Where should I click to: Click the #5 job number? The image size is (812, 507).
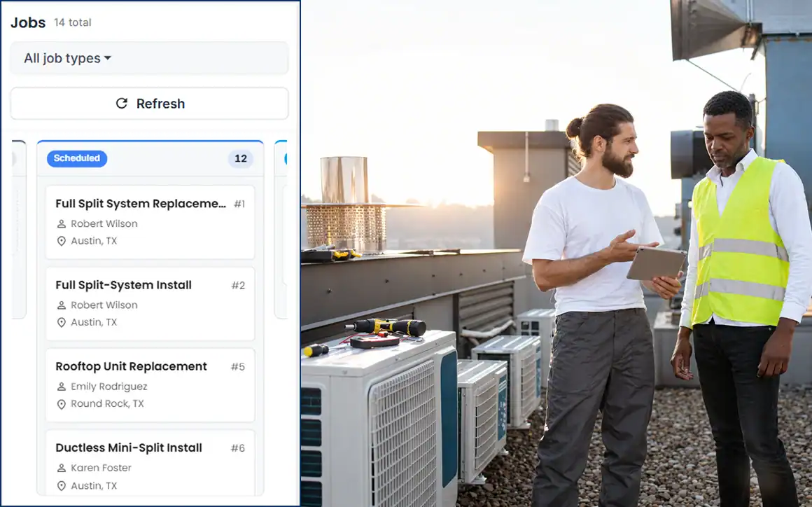coord(238,367)
